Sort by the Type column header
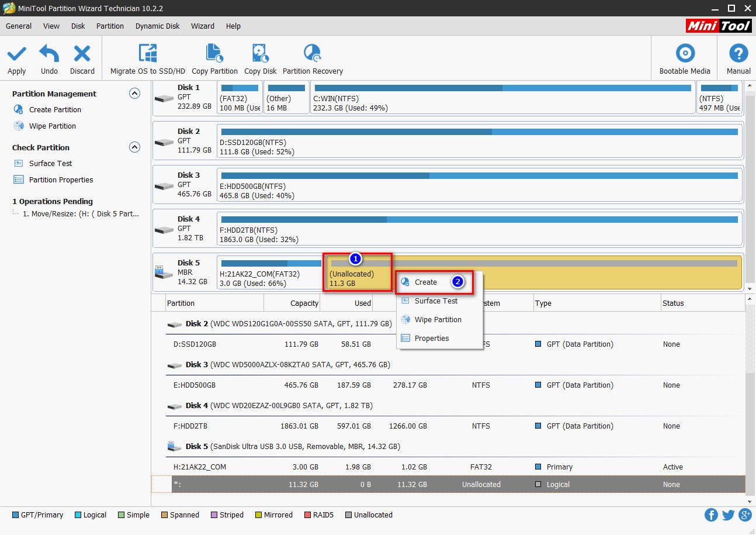This screenshot has height=535, width=756. [x=597, y=303]
